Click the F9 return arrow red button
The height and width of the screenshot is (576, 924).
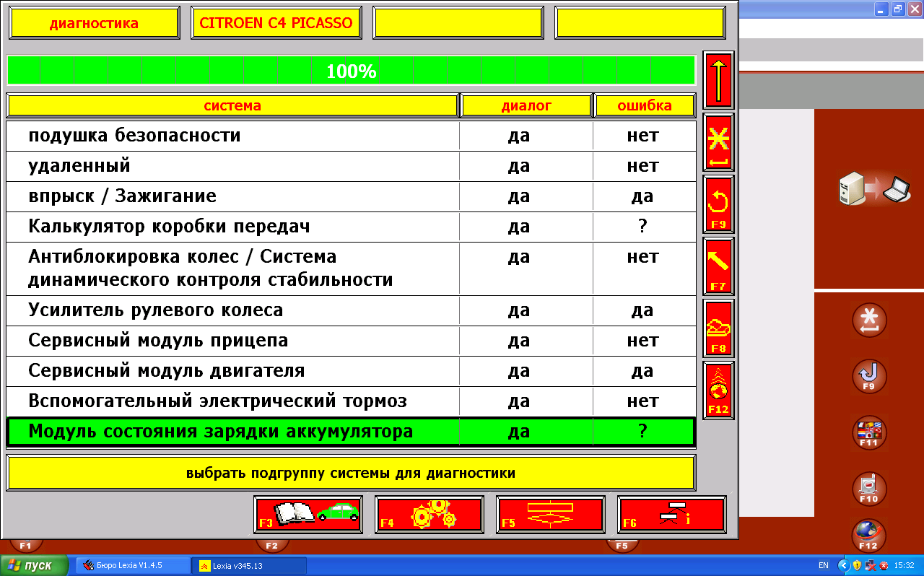718,204
